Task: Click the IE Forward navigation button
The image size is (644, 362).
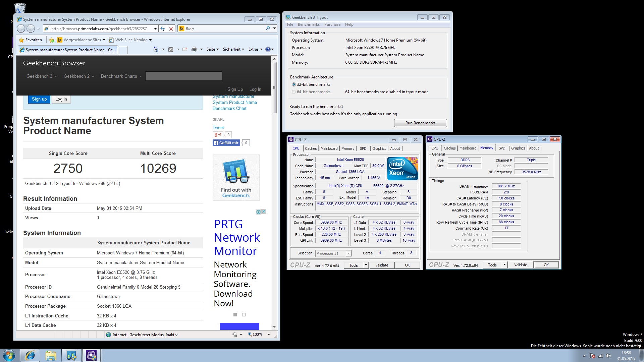Action: 31,29
